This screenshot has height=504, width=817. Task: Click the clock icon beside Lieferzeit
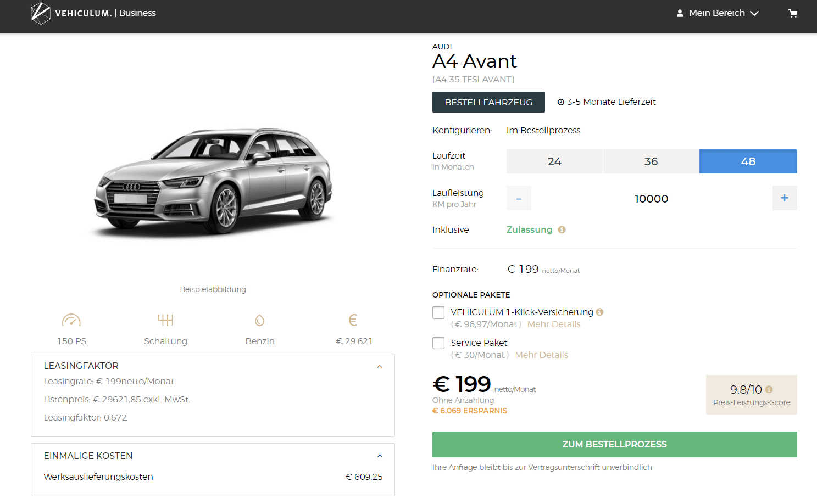pos(561,102)
